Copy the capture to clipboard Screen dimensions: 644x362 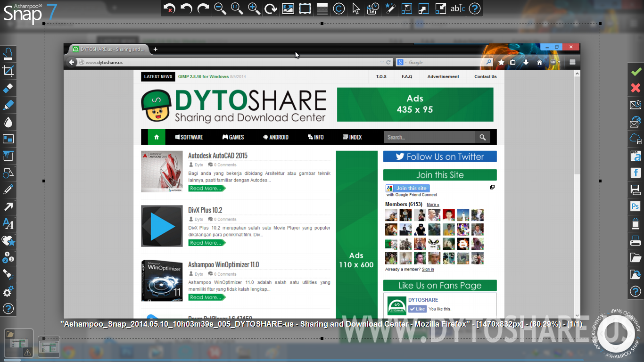(x=636, y=224)
